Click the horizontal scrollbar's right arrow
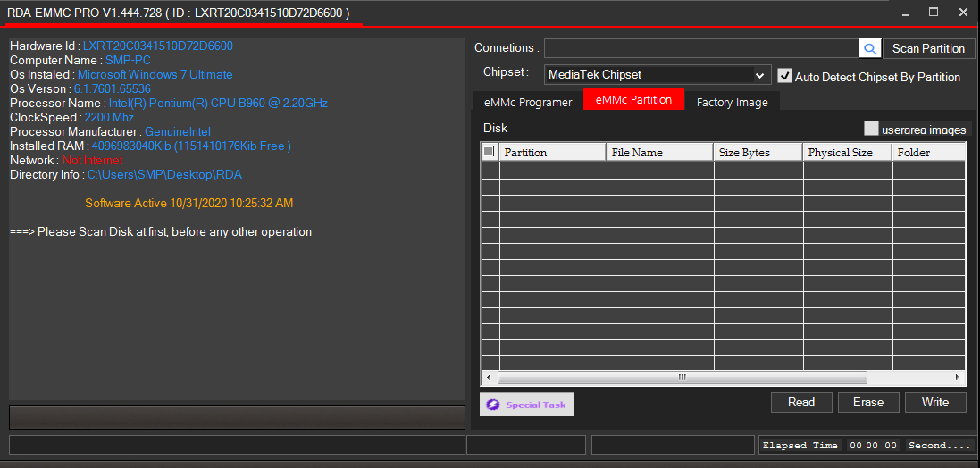 click(958, 378)
